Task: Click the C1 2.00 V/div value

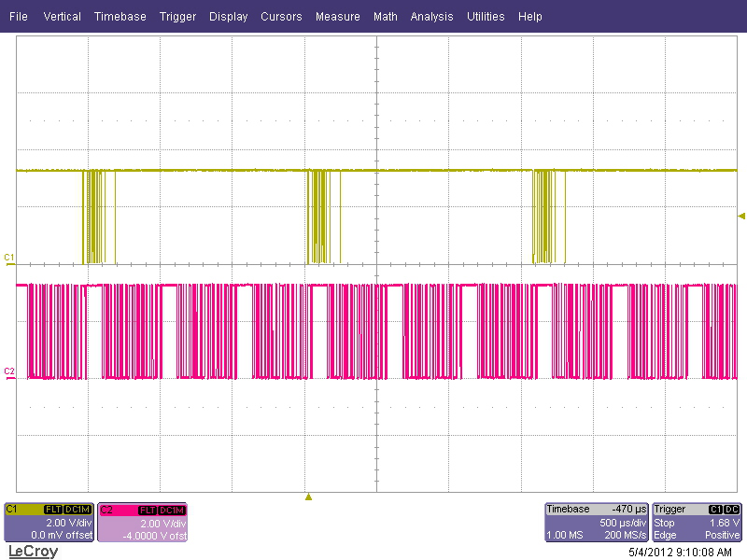Action: coord(68,523)
